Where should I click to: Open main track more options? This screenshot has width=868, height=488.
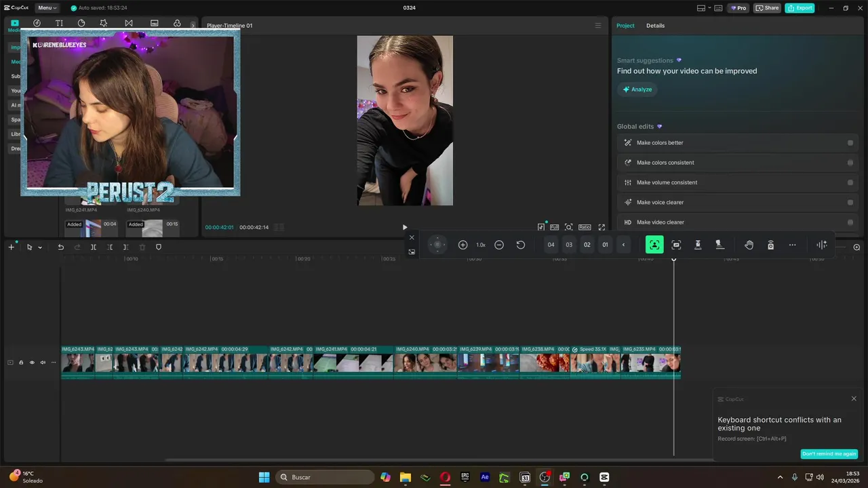(54, 363)
